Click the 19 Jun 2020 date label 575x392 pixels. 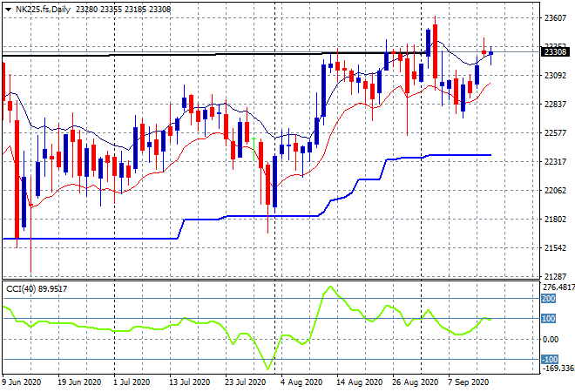coord(79,382)
